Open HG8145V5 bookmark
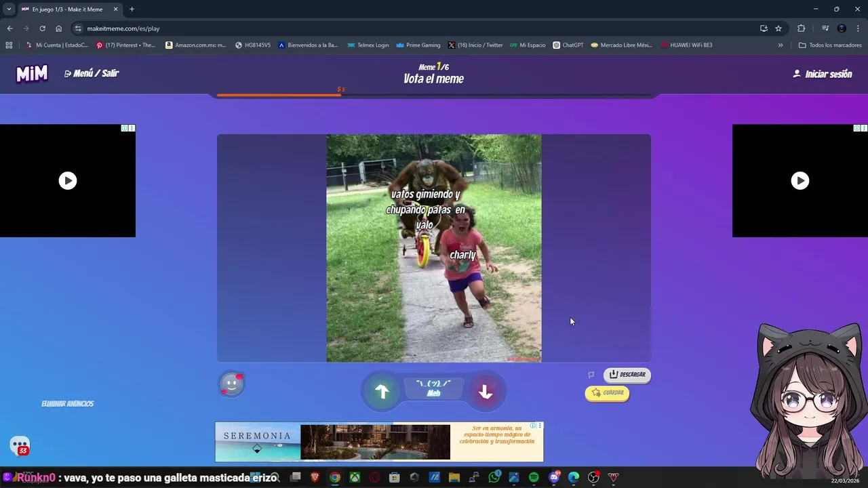The width and height of the screenshot is (868, 488). (253, 45)
